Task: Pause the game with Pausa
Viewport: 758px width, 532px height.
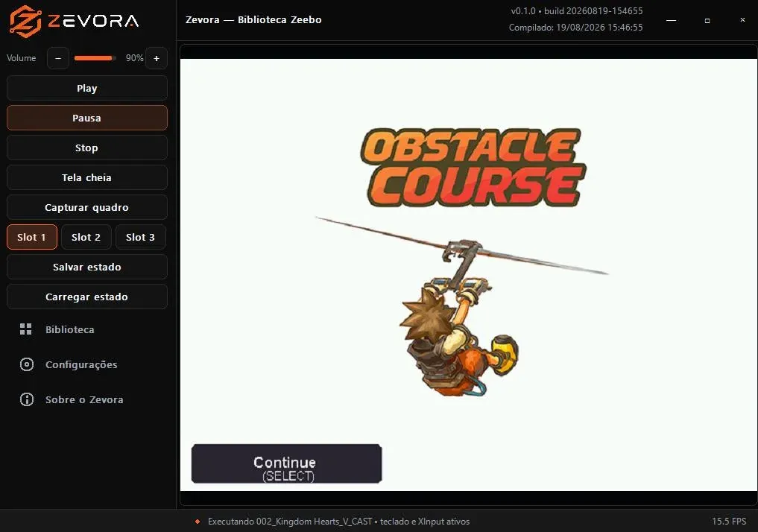Action: [87, 118]
